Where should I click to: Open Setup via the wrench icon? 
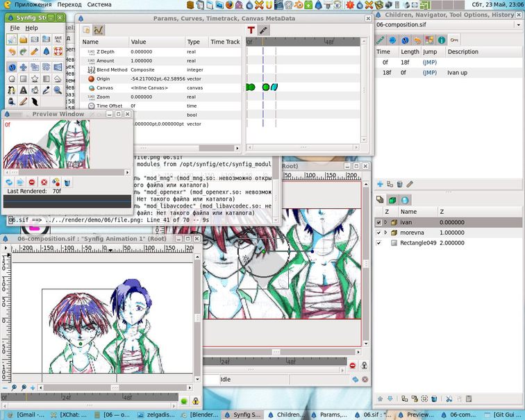click(x=35, y=51)
